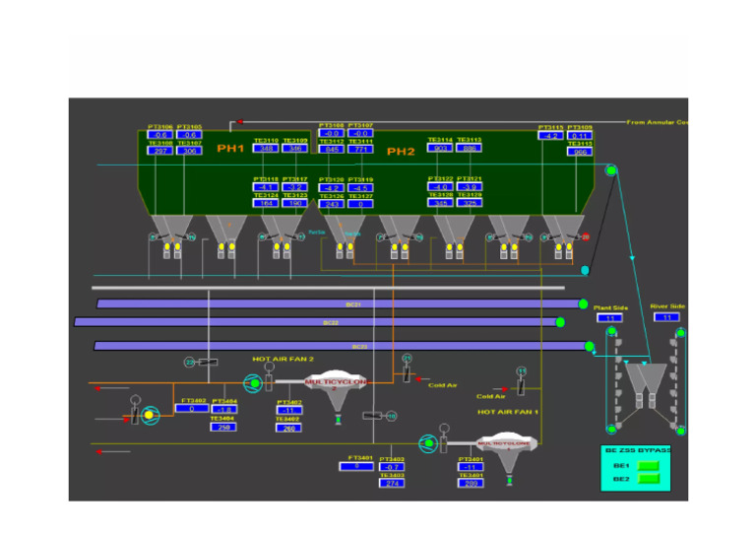
Task: Click the TE3112 temperature value field
Action: pos(332,149)
